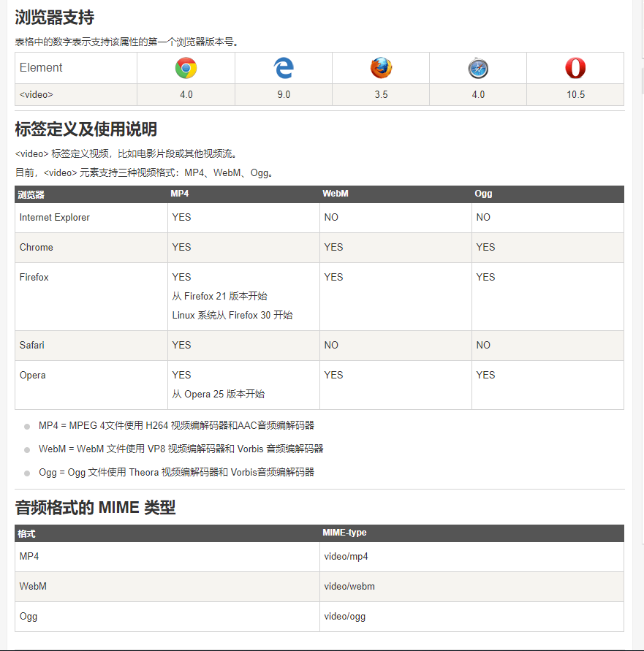Click Safari Ogg NO cell

point(548,346)
